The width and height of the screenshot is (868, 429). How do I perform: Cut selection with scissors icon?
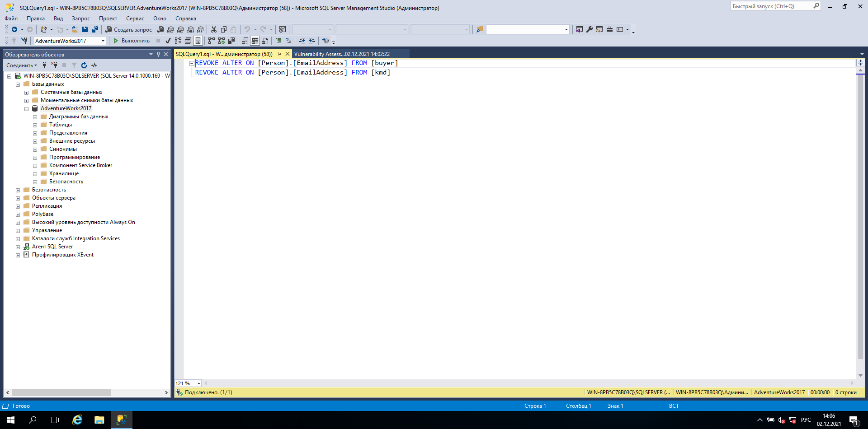(214, 29)
